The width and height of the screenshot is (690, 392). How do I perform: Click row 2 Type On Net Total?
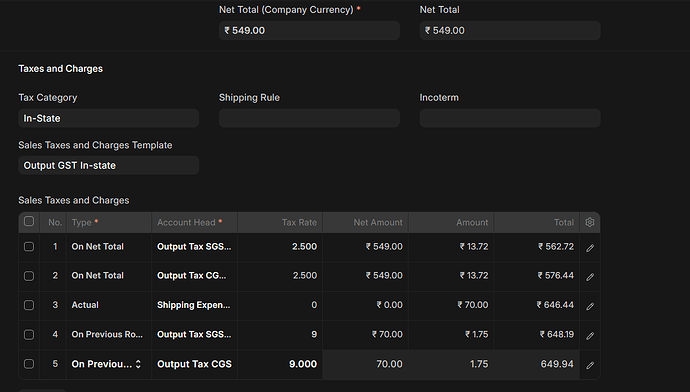98,275
